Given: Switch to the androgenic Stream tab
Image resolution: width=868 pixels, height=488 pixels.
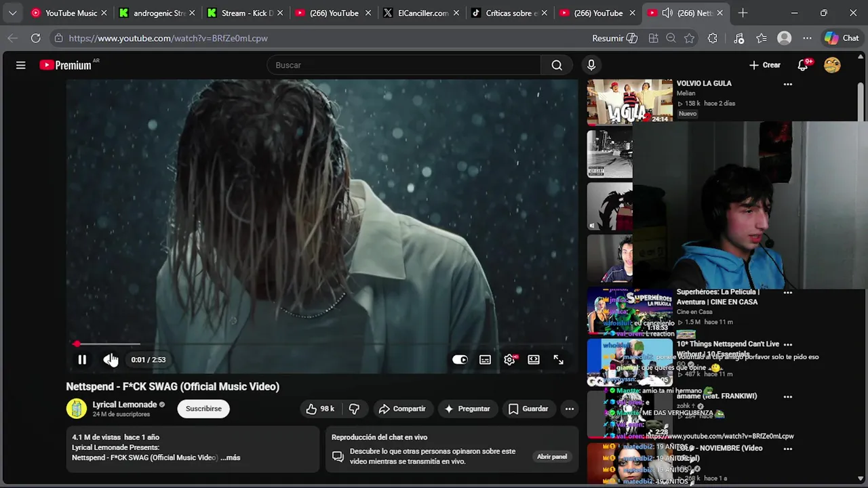Looking at the screenshot, I should [157, 13].
